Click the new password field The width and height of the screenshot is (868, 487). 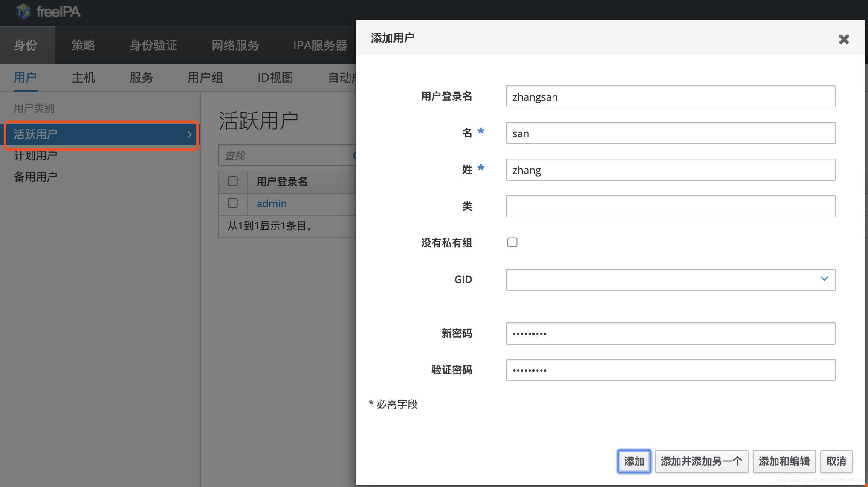[670, 333]
